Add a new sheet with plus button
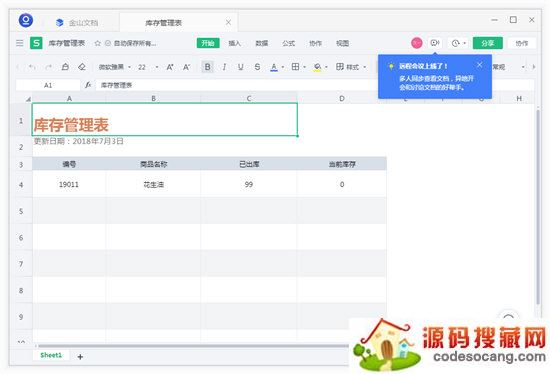This screenshot has height=374, width=550. point(80,357)
